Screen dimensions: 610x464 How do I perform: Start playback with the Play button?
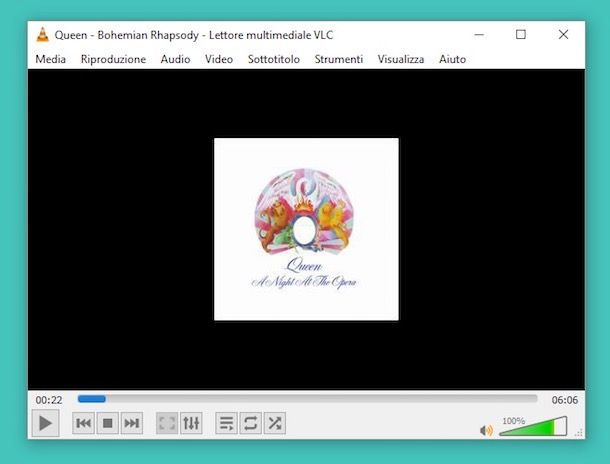(46, 423)
